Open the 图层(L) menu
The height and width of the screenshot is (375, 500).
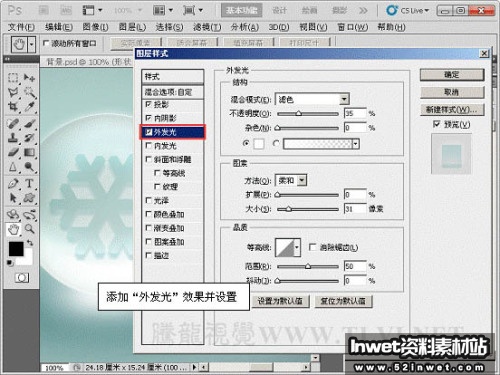(132, 27)
